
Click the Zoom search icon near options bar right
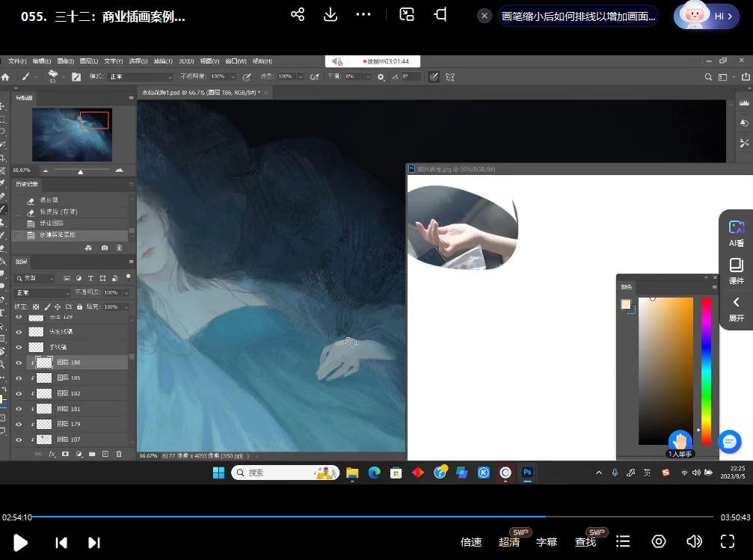(708, 76)
